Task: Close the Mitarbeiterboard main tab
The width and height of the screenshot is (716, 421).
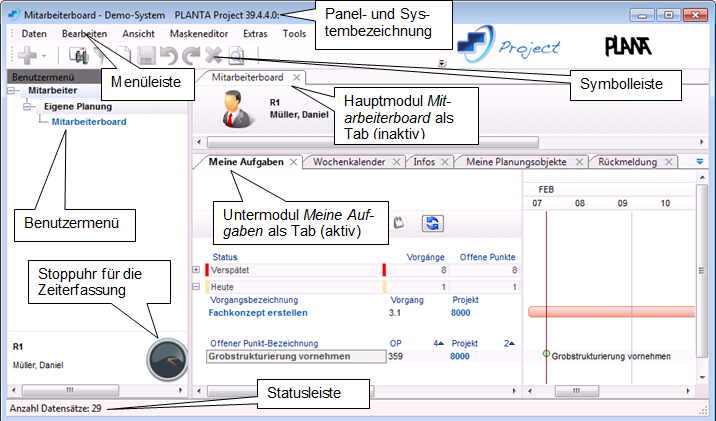Action: (x=297, y=77)
